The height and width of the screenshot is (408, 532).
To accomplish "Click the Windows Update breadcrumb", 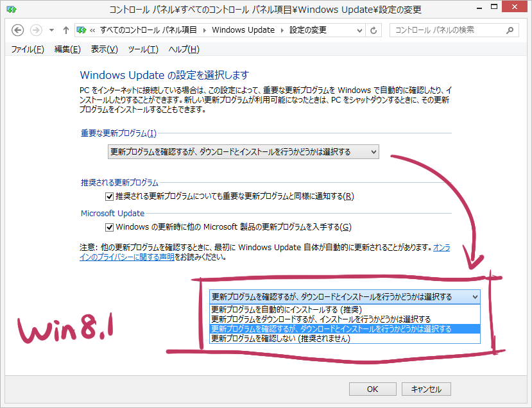I will pos(243,30).
